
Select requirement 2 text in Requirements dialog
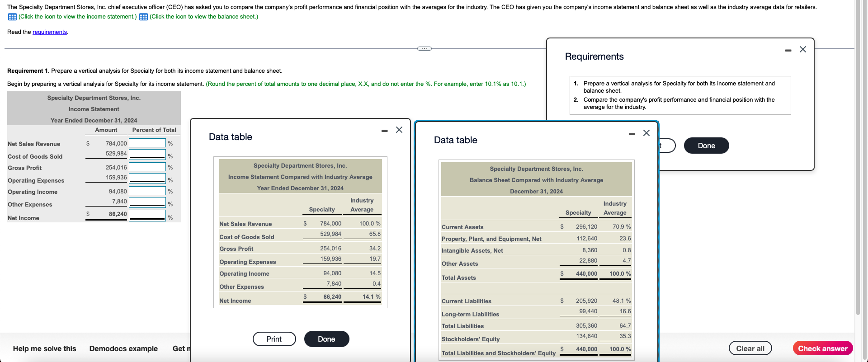[x=679, y=103]
